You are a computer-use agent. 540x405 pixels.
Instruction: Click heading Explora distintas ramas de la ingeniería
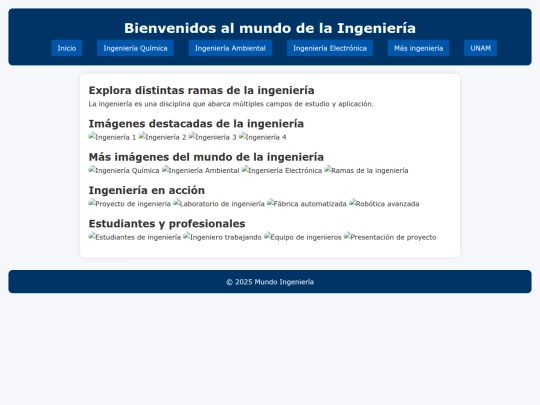point(201,90)
